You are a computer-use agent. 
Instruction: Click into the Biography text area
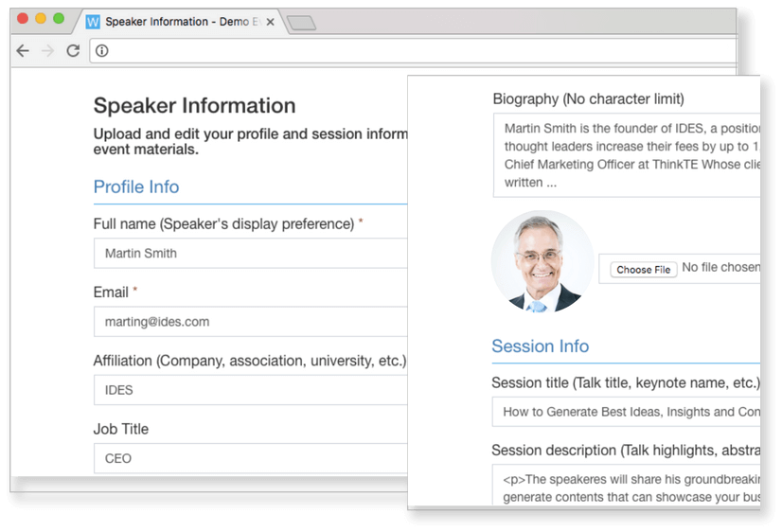(x=627, y=155)
